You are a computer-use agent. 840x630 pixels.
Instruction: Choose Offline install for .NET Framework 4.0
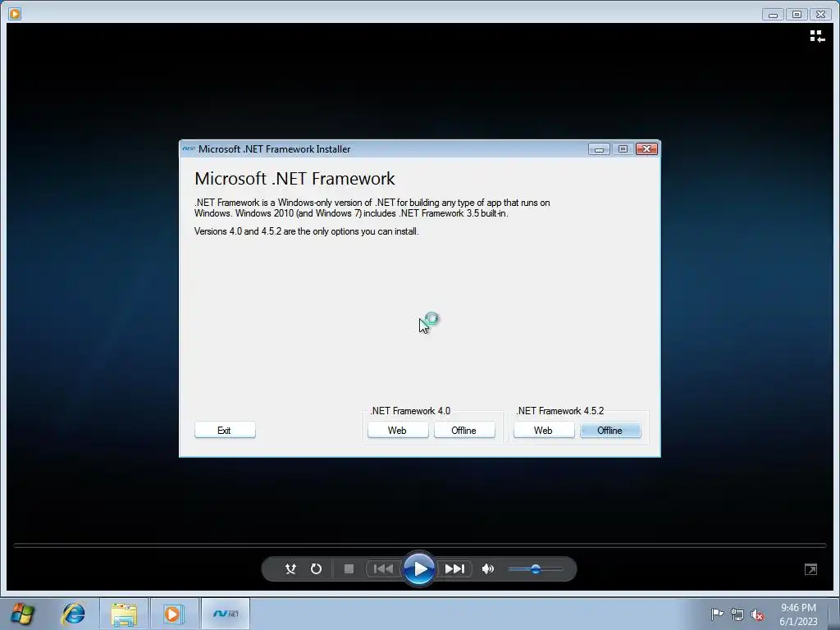(464, 430)
